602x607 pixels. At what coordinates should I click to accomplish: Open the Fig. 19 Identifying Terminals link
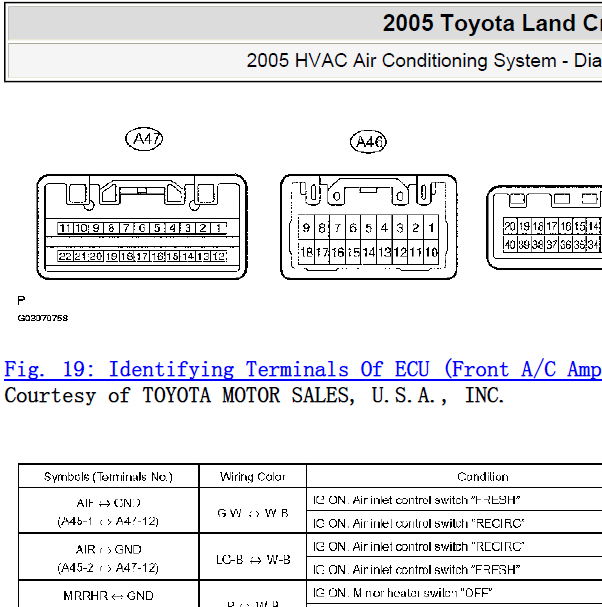(303, 369)
